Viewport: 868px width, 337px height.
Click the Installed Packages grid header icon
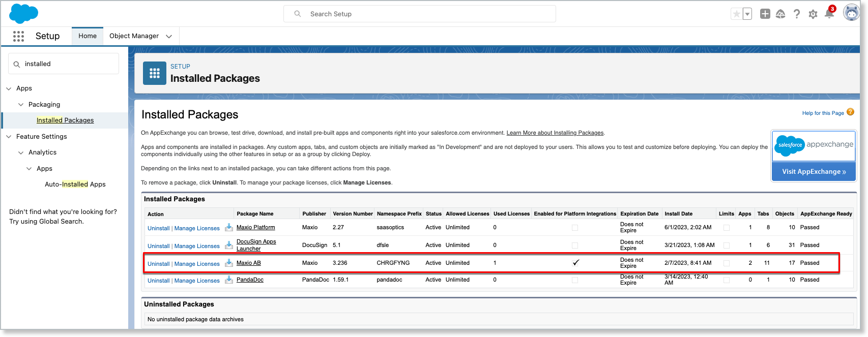[155, 73]
